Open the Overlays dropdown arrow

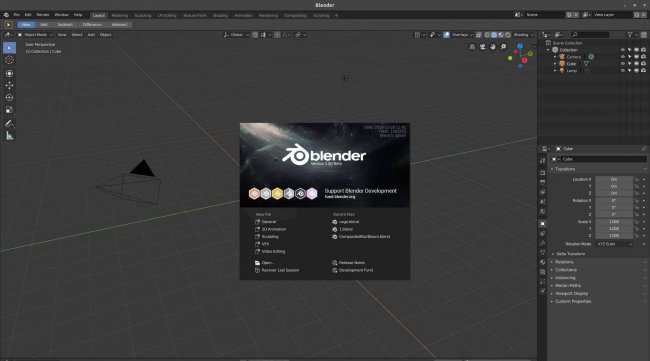[471, 35]
